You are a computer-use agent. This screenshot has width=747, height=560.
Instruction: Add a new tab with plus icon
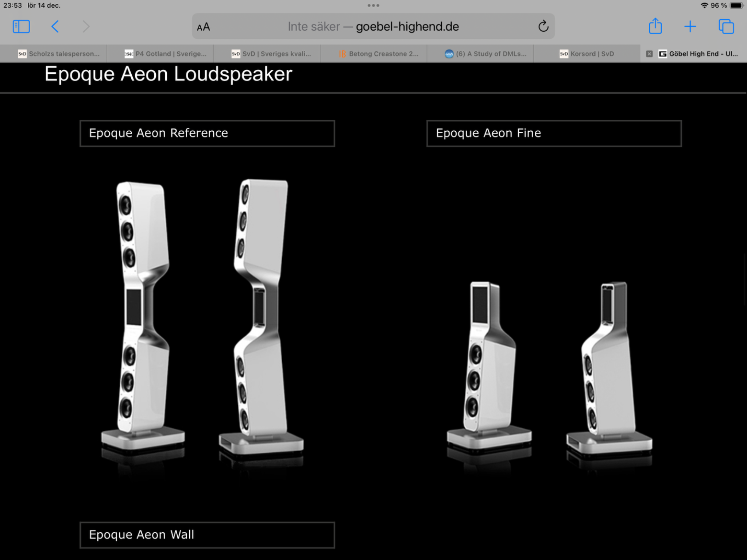[x=690, y=27]
